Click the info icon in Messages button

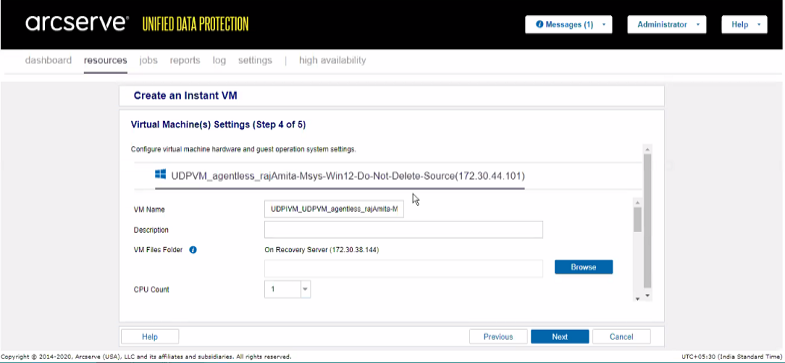(x=540, y=24)
